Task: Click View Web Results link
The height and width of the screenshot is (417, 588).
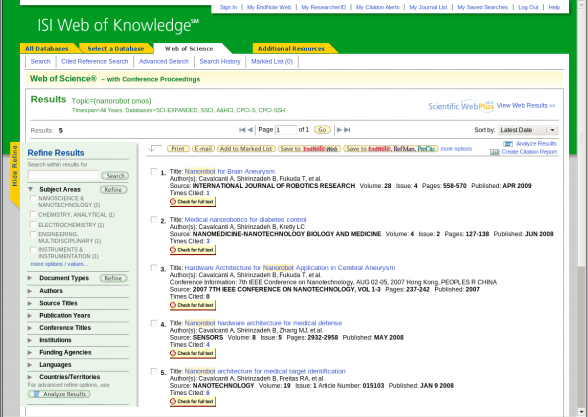Action: (526, 106)
